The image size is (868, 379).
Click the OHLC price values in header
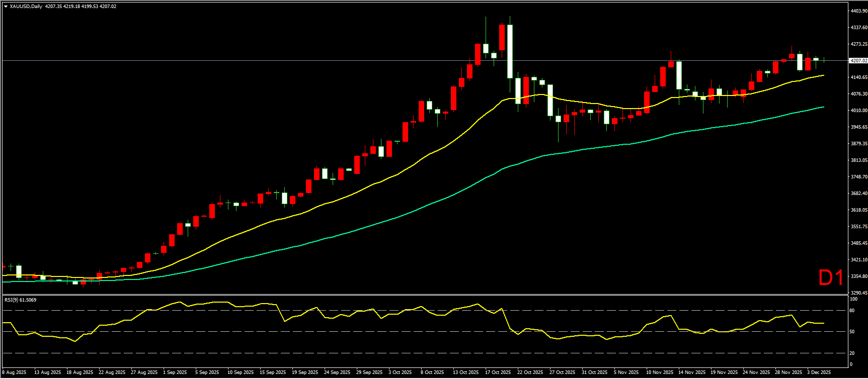pyautogui.click(x=81, y=7)
